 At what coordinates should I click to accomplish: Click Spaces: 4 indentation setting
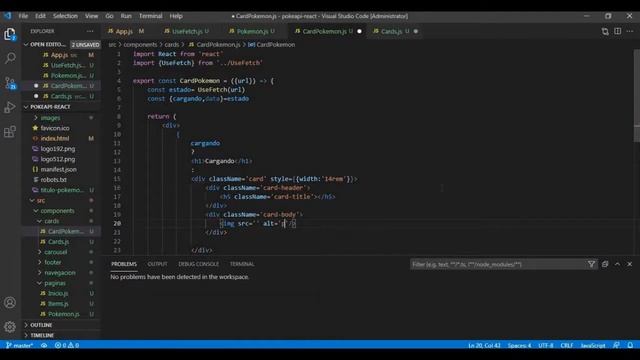point(519,345)
